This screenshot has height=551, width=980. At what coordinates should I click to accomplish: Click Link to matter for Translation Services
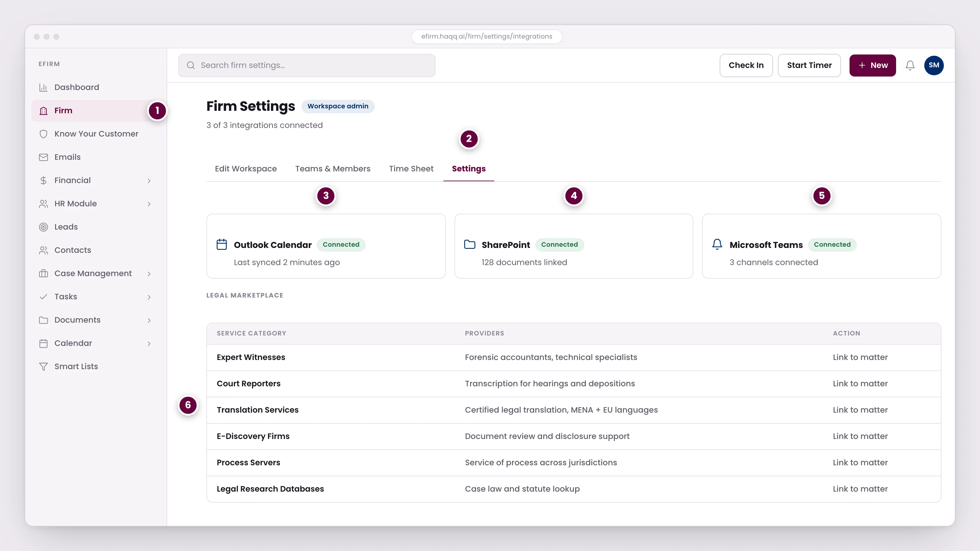[860, 410]
